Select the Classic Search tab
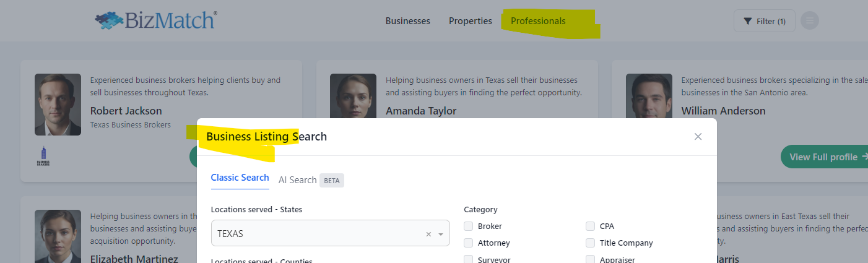Screen dimensions: 868x263 point(240,178)
